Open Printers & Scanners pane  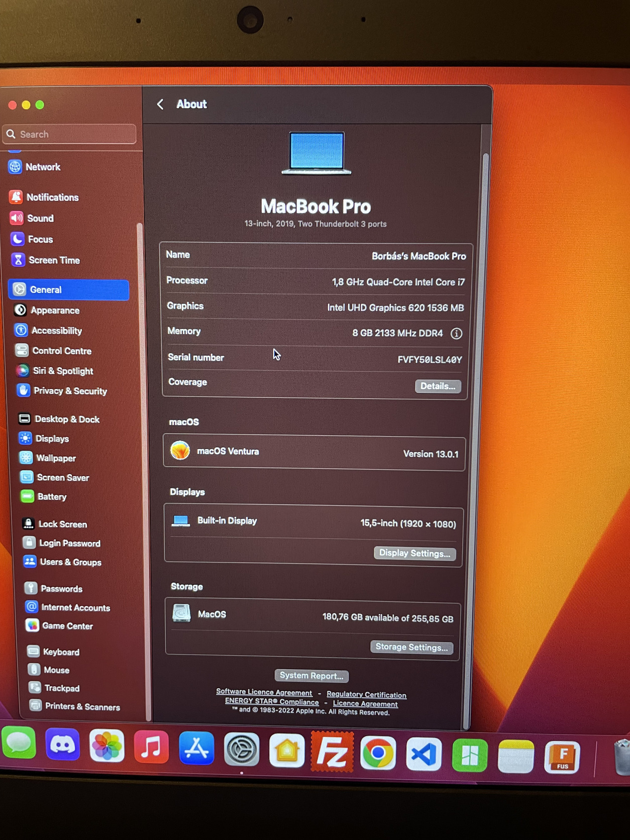click(x=75, y=706)
